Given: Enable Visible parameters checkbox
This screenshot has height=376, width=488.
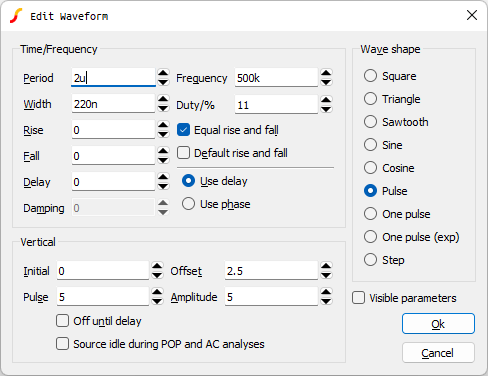Looking at the screenshot, I should pyautogui.click(x=359, y=298).
